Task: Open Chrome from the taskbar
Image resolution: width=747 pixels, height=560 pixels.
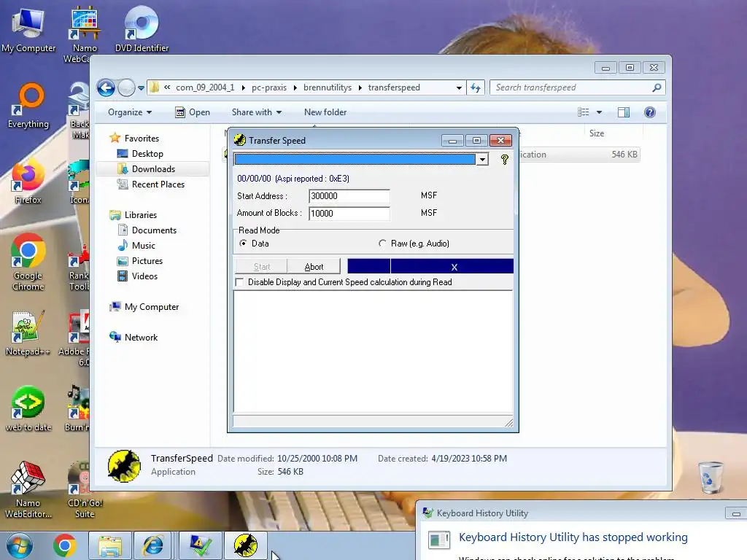Action: tap(65, 545)
